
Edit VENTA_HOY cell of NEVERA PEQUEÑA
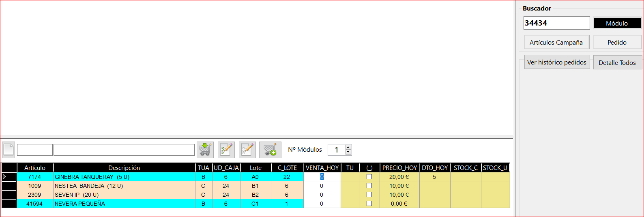tap(322, 204)
